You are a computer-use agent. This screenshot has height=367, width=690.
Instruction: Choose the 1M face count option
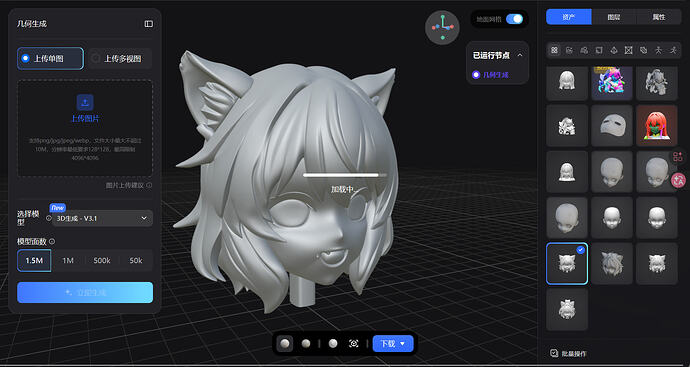pos(68,261)
